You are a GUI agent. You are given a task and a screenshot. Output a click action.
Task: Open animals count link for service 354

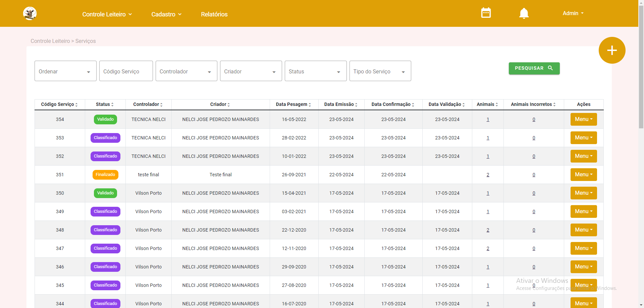point(488,120)
